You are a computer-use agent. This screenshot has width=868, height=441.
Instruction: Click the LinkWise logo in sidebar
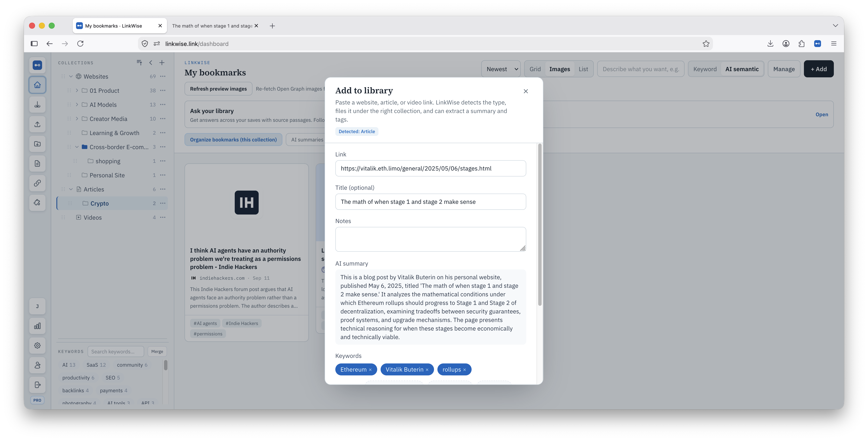[37, 65]
